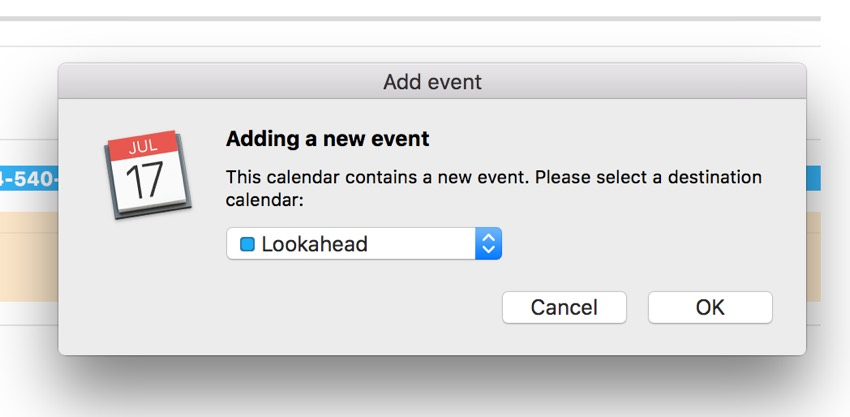Screen dimensions: 850x417
Task: Click the orange event block left of dialog
Action: tap(28, 255)
